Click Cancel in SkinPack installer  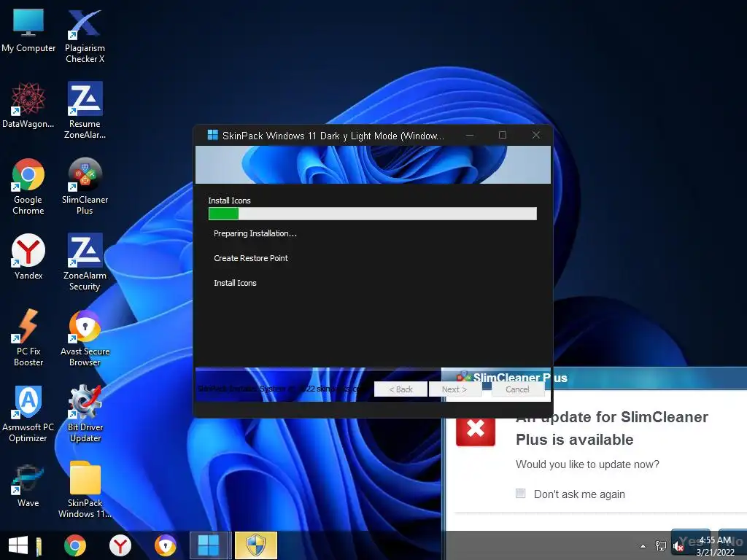click(517, 389)
